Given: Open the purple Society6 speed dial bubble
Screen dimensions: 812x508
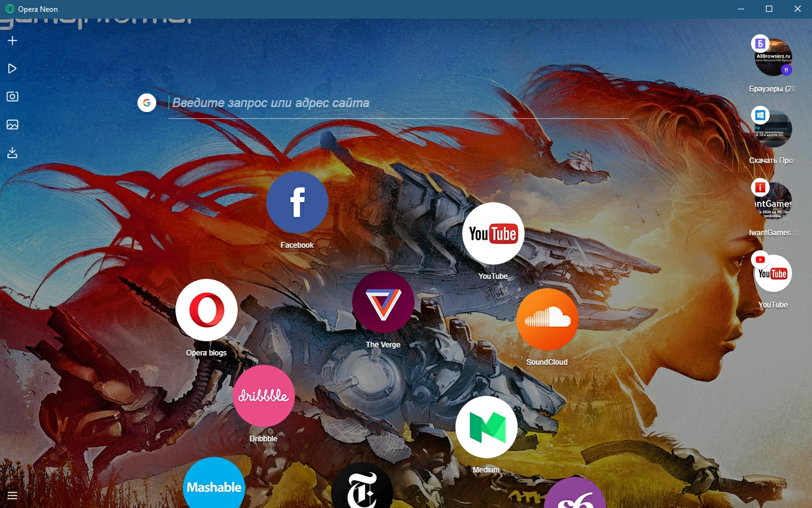Looking at the screenshot, I should click(x=575, y=493).
